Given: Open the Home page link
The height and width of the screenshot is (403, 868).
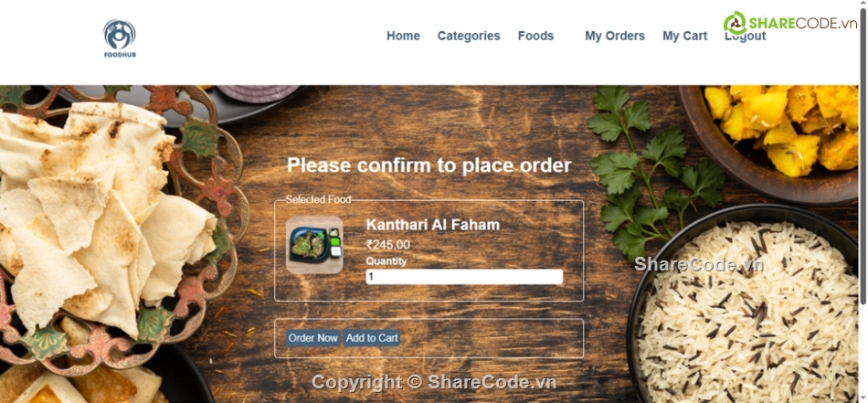Looking at the screenshot, I should [403, 36].
